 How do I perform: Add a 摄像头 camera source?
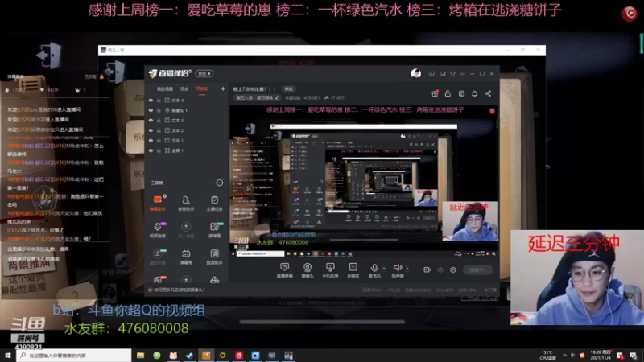tap(308, 270)
